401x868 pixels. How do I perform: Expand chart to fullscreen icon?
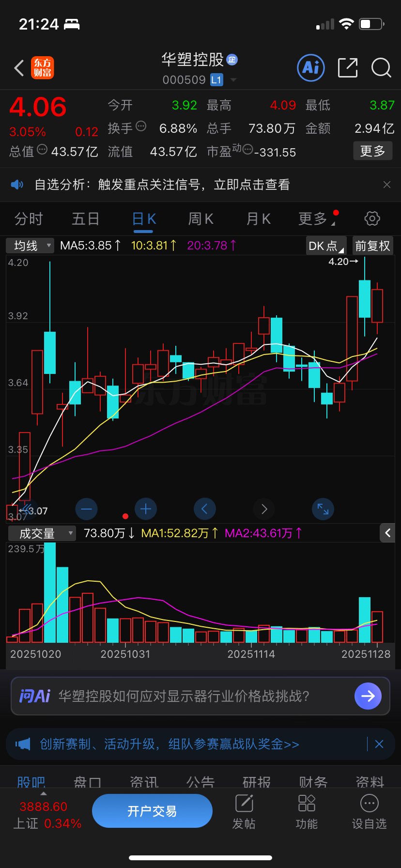[323, 509]
